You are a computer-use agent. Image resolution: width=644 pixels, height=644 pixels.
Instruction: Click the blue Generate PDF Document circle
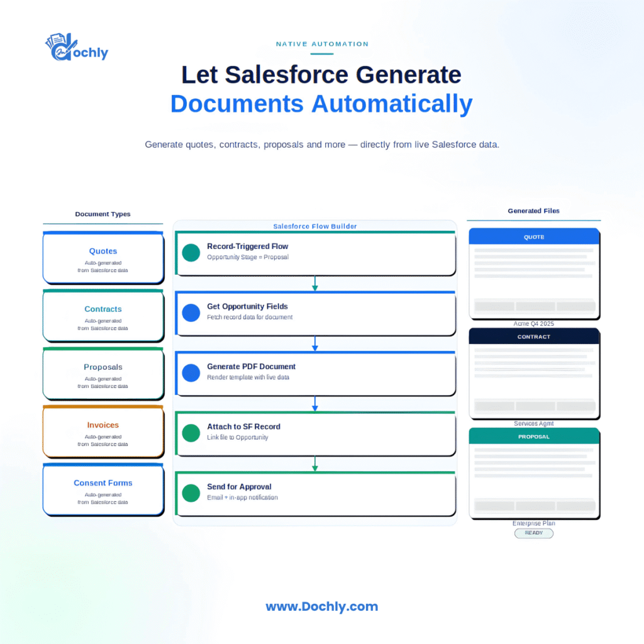click(191, 373)
